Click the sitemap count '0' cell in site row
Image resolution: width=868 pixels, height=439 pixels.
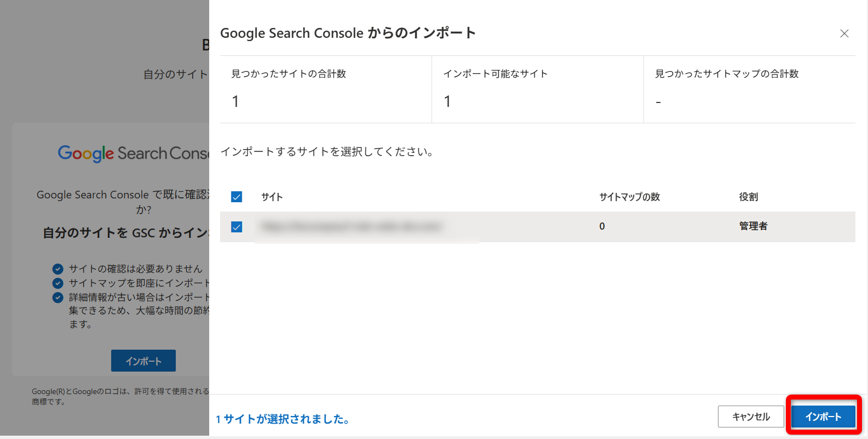[602, 226]
